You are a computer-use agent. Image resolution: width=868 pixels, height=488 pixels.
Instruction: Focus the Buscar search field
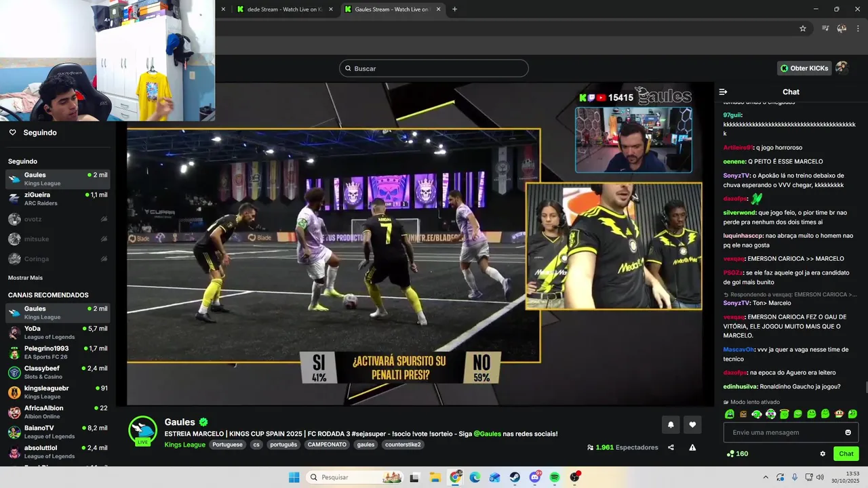pos(434,68)
